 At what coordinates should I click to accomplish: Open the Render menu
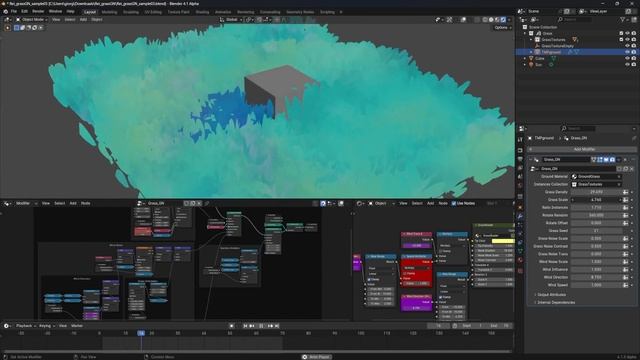(x=38, y=12)
